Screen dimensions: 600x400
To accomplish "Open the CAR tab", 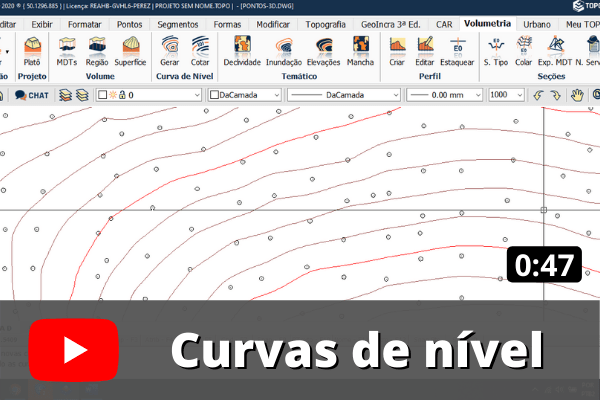I will pyautogui.click(x=444, y=24).
